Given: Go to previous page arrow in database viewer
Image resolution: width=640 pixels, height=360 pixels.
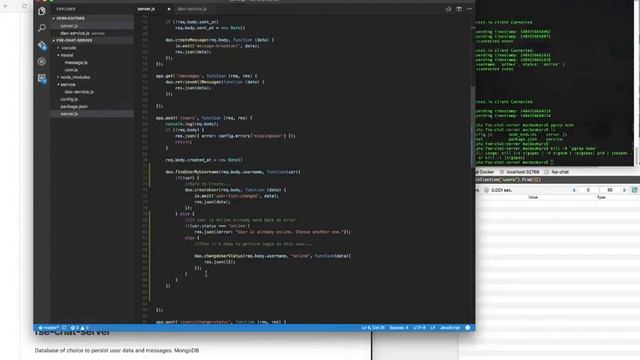Looking at the screenshot, I should [574, 190].
